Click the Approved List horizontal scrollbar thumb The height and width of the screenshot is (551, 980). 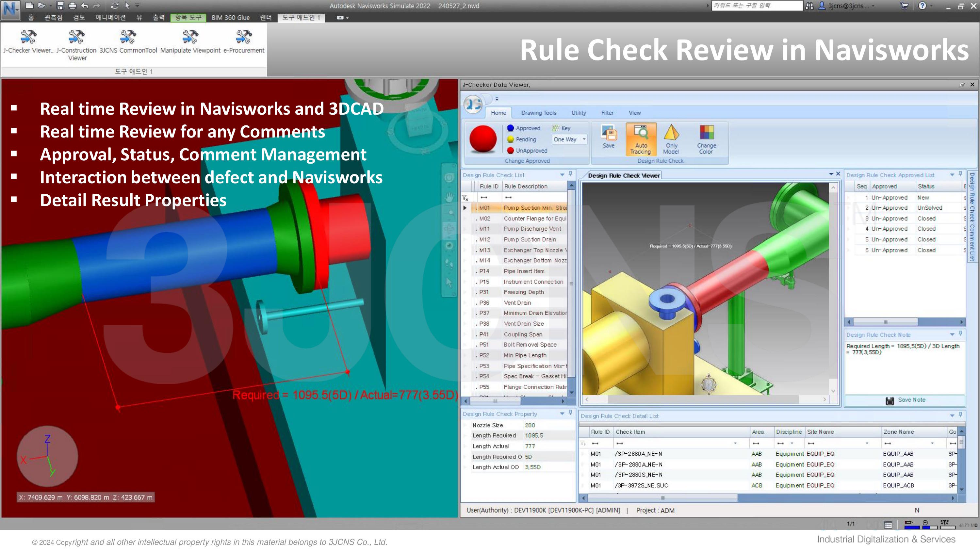tap(886, 322)
